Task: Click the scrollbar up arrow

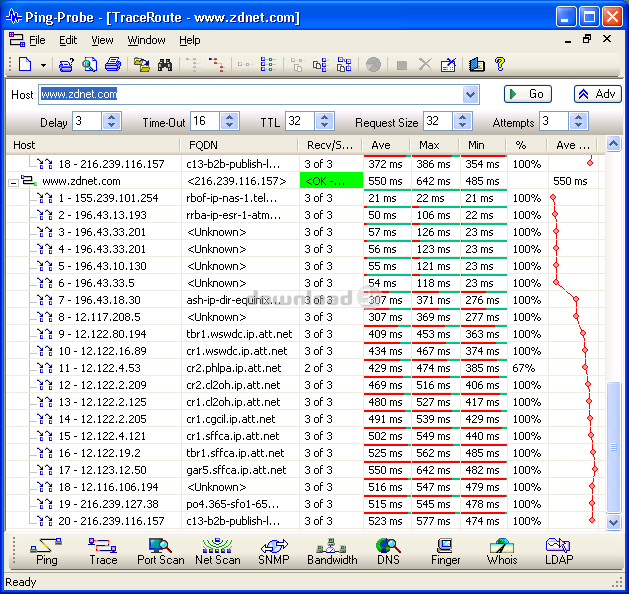Action: coord(613,144)
